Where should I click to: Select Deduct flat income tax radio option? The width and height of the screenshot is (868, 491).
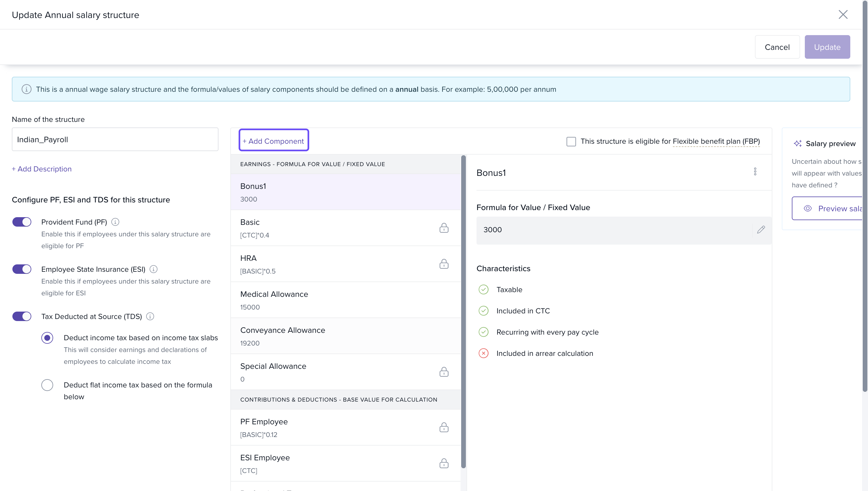pos(47,385)
